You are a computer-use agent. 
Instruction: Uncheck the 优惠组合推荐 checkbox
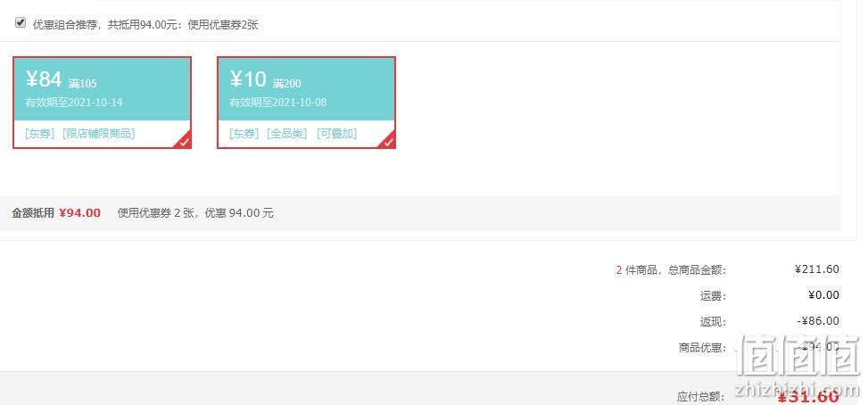pos(21,22)
